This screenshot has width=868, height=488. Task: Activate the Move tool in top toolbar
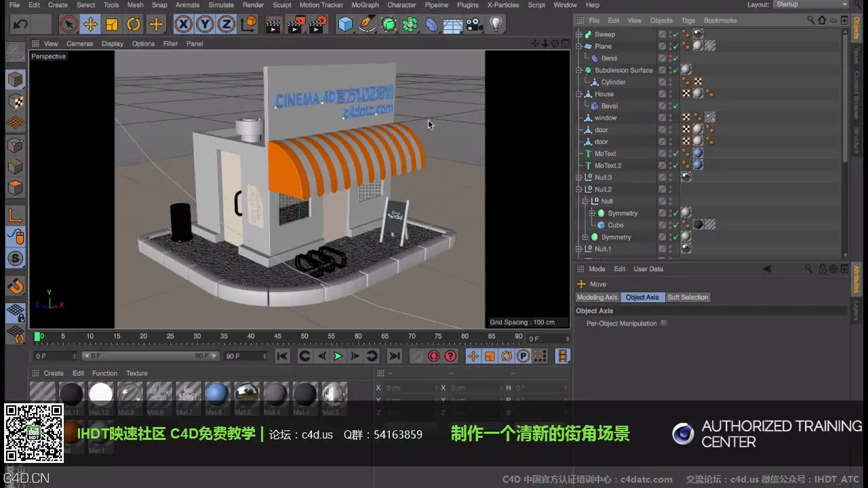pos(90,25)
